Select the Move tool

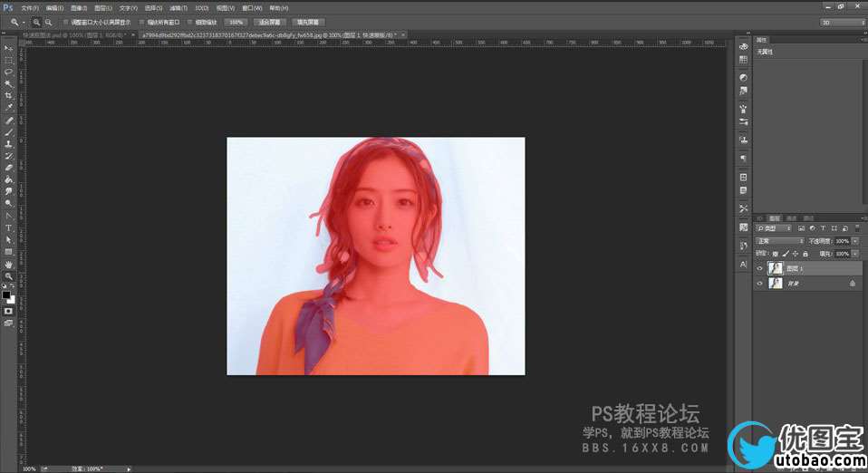point(8,49)
